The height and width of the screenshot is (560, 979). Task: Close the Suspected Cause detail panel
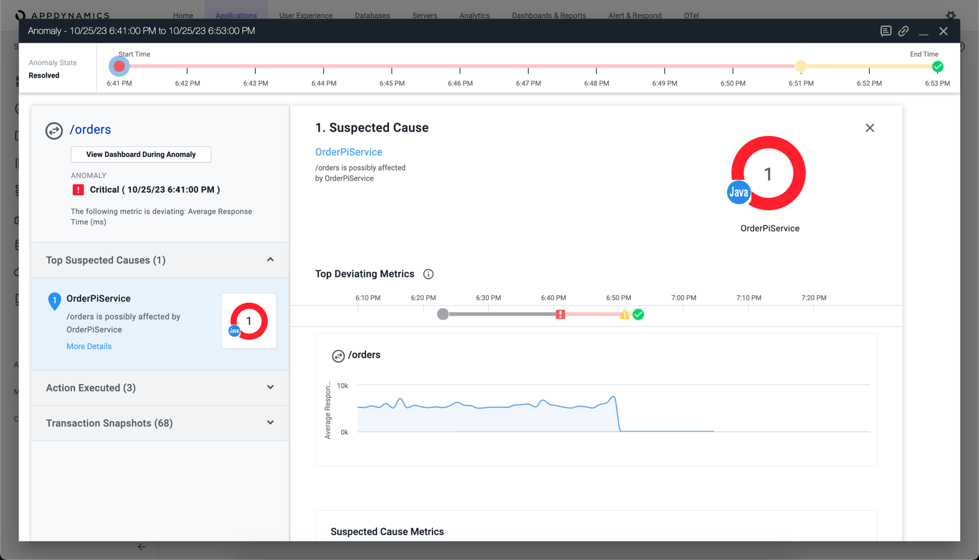[x=870, y=128]
